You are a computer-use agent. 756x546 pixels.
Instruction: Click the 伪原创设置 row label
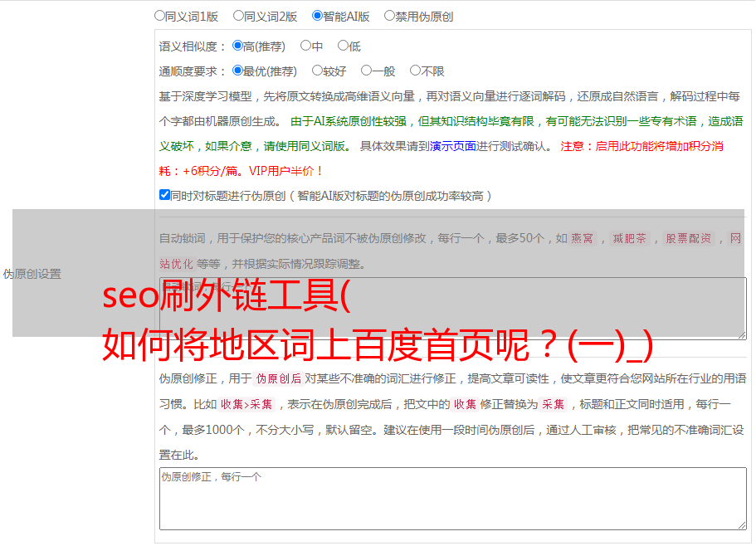tap(32, 274)
